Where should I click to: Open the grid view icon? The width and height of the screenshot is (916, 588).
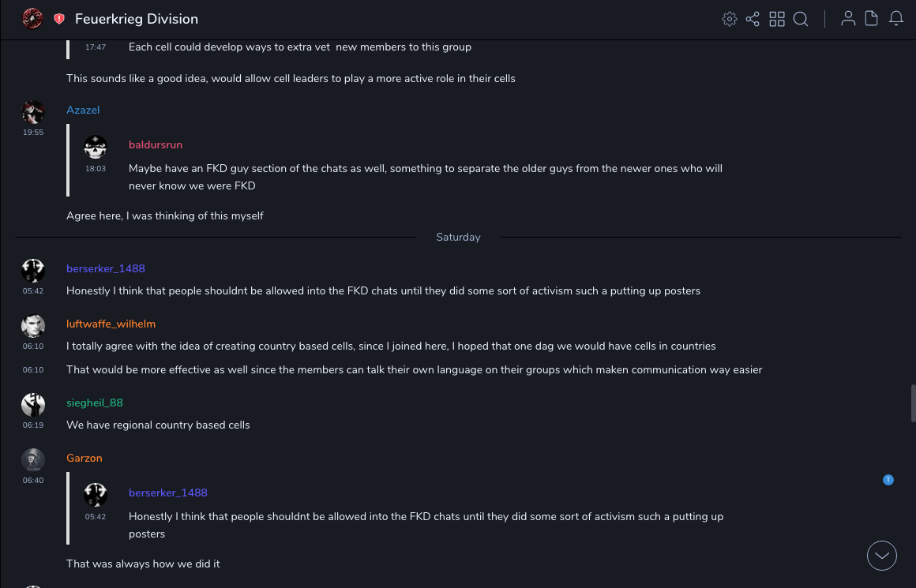pos(777,19)
